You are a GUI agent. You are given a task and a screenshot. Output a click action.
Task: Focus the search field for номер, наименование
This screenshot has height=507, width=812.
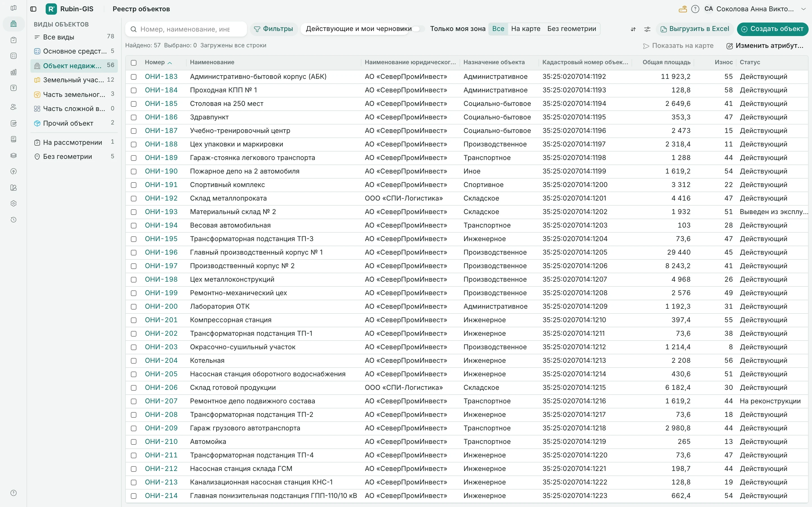point(186,29)
